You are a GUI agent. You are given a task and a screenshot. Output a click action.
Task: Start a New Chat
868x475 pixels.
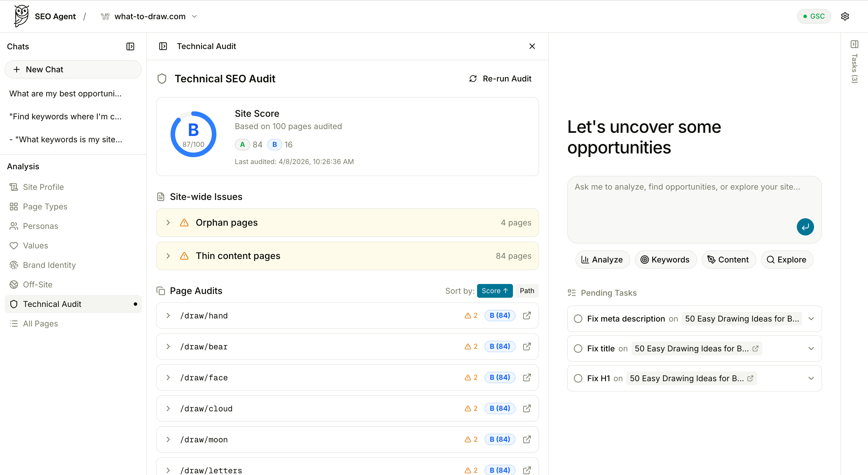click(73, 69)
